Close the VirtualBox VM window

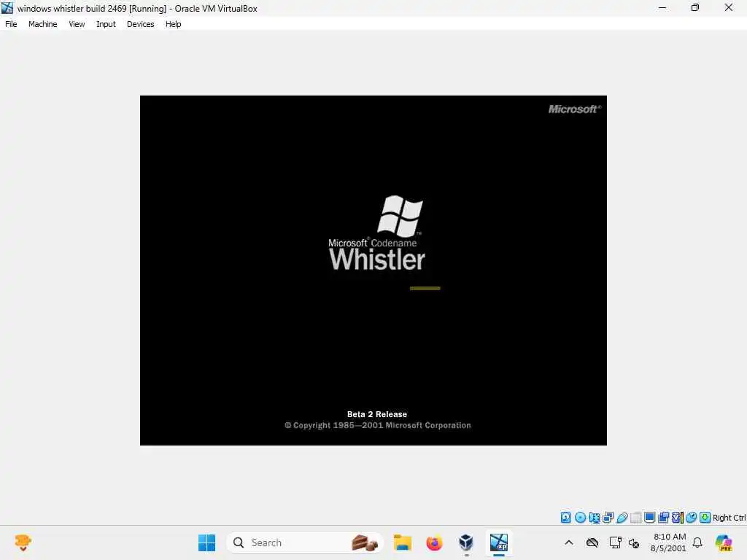click(729, 7)
